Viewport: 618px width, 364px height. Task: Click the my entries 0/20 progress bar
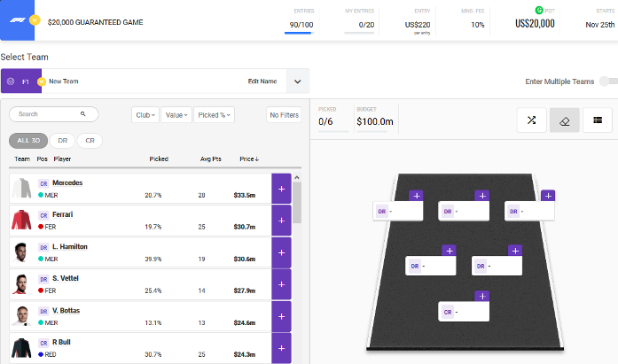359,33
